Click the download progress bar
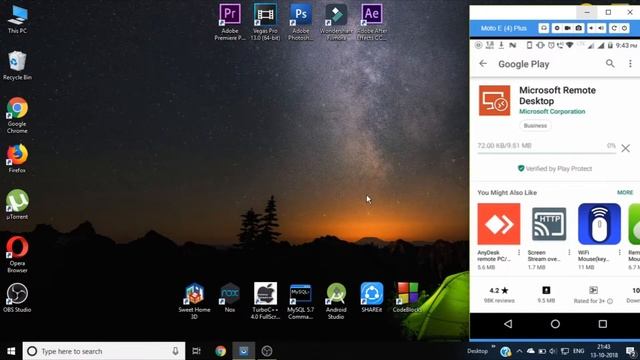The height and width of the screenshot is (360, 640). [547, 153]
